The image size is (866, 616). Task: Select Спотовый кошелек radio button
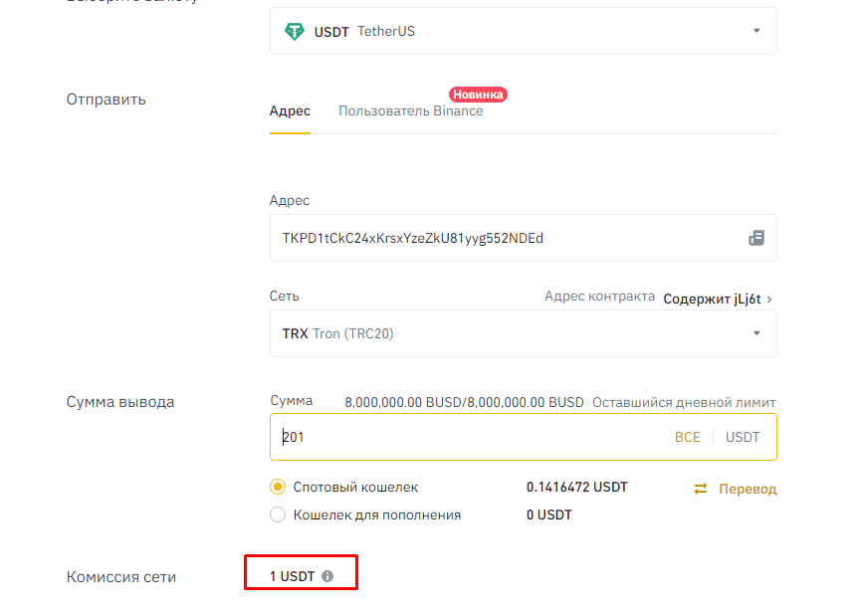click(x=278, y=487)
